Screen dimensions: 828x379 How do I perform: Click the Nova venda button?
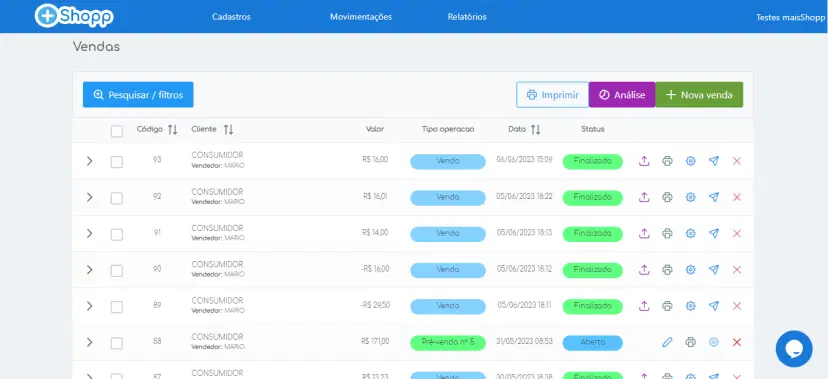coord(699,95)
